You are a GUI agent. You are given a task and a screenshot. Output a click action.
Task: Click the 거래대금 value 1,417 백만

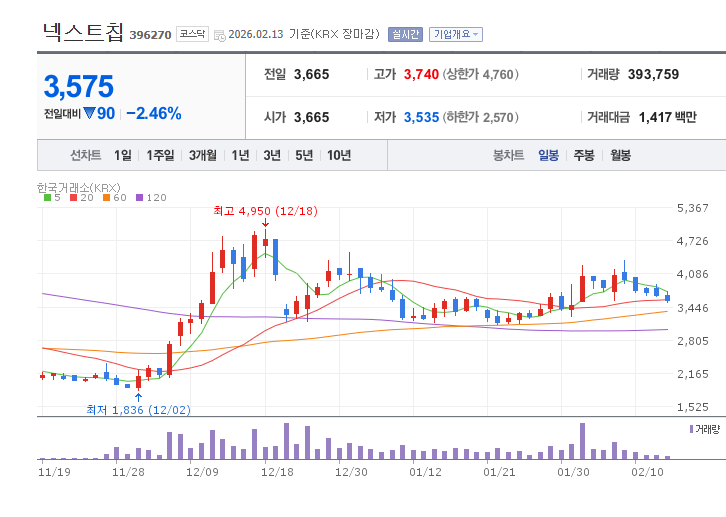(x=667, y=118)
